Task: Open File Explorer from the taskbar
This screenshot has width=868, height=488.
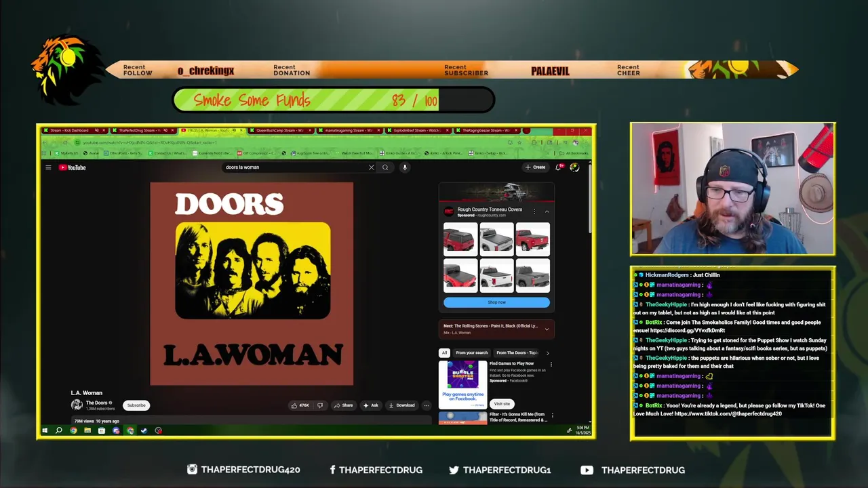Action: point(87,430)
